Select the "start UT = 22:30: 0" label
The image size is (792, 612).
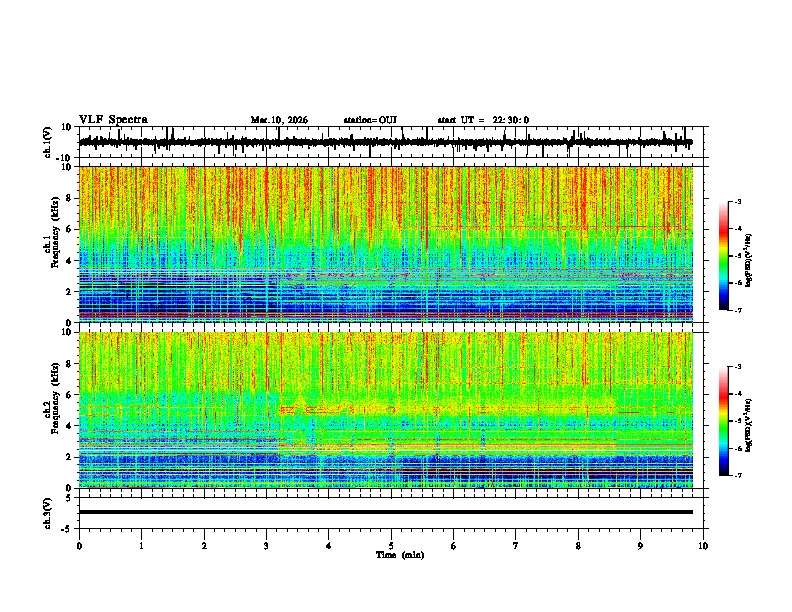(x=483, y=120)
